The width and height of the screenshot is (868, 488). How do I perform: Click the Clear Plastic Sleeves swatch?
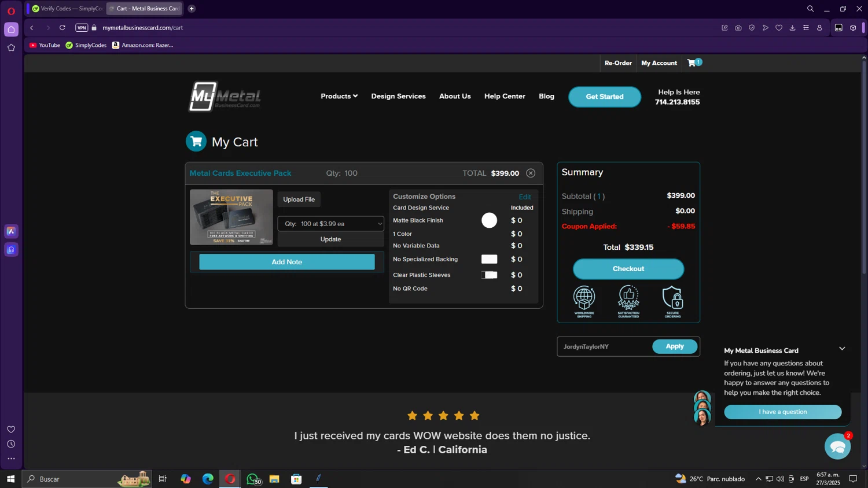coord(489,275)
